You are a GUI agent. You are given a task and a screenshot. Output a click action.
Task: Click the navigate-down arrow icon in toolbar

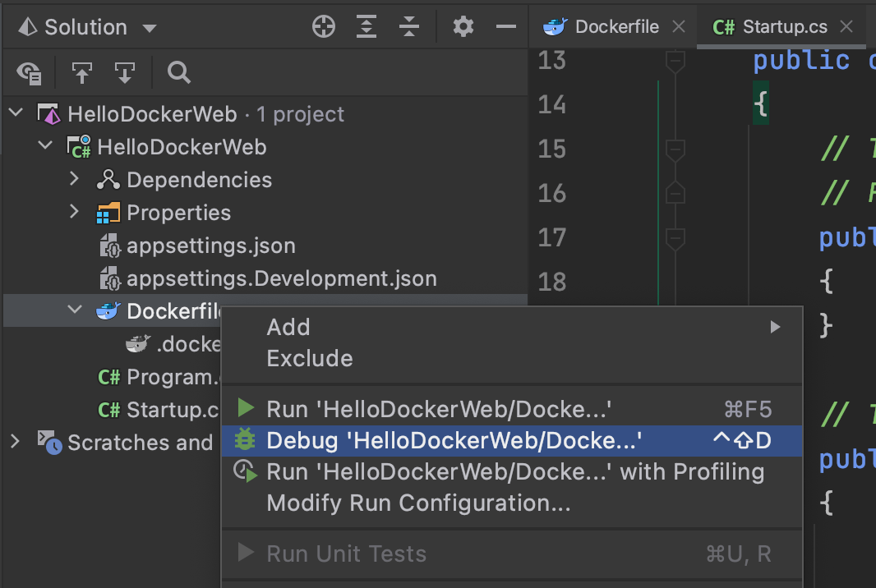click(x=124, y=73)
